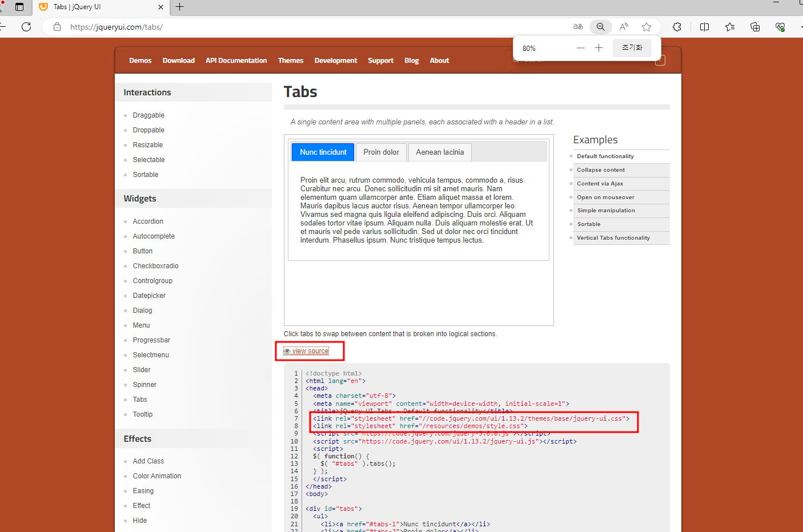803x532 pixels.
Task: Open Color Animation effect link
Action: point(156,476)
